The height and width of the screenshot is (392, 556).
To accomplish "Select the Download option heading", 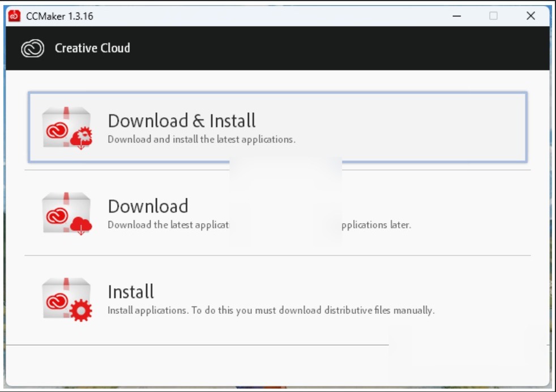I will 148,206.
